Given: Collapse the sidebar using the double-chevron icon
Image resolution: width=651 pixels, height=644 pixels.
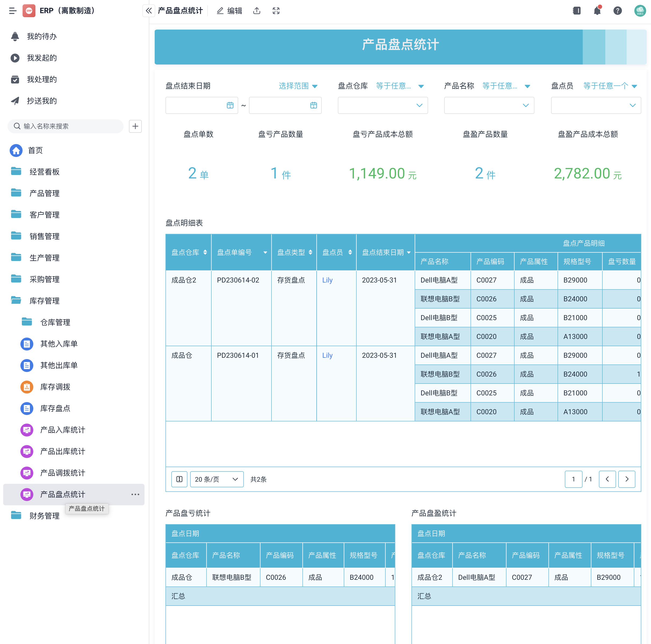Looking at the screenshot, I should 148,10.
